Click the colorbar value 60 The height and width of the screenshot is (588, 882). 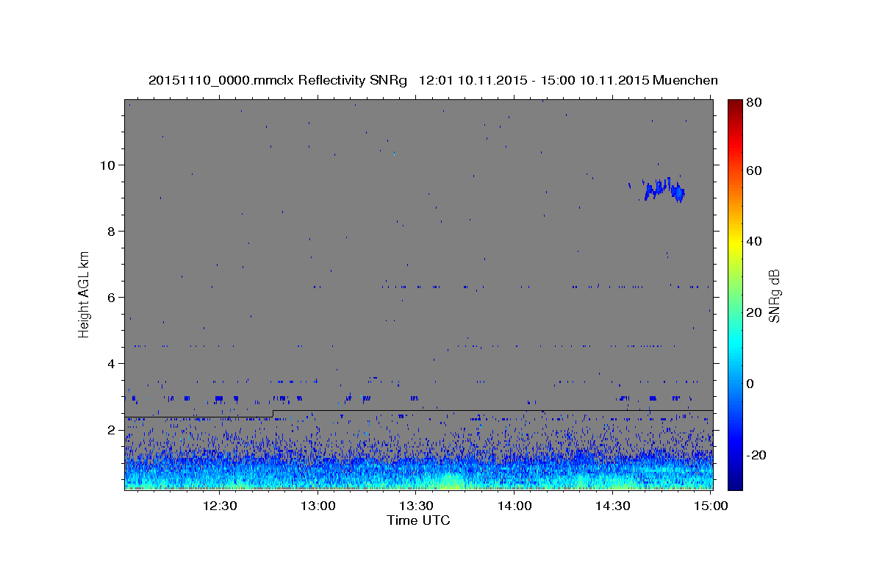754,171
